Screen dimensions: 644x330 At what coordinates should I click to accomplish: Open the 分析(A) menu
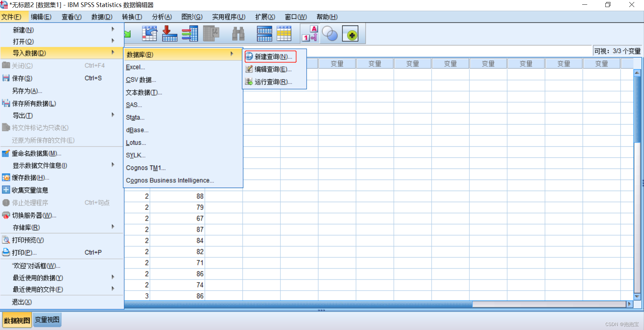tap(162, 17)
